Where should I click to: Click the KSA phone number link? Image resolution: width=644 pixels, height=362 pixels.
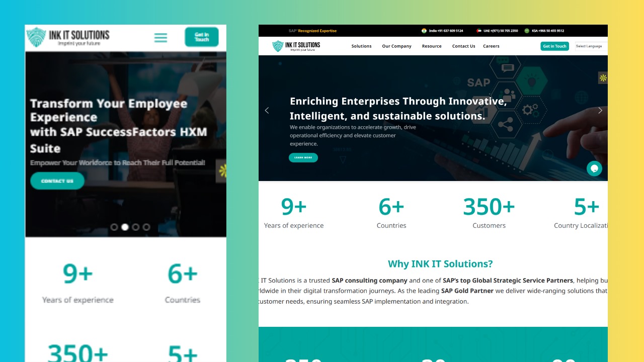[x=547, y=31]
